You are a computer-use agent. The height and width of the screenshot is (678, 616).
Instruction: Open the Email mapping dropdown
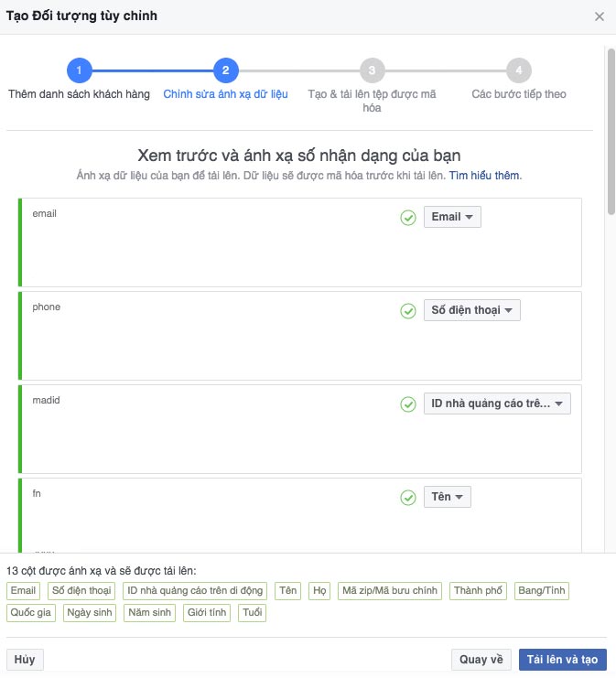click(452, 217)
